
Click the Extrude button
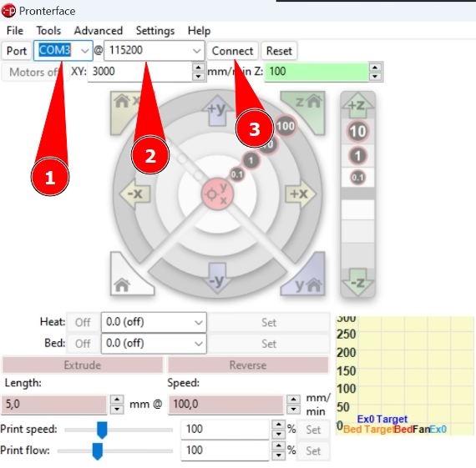(x=83, y=365)
